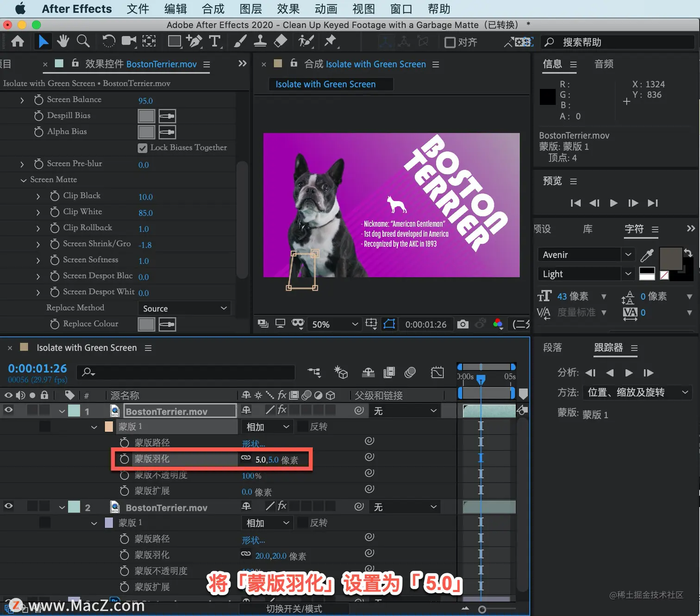Screen dimensions: 700x616
Task: Select the Hand tool
Action: point(63,42)
